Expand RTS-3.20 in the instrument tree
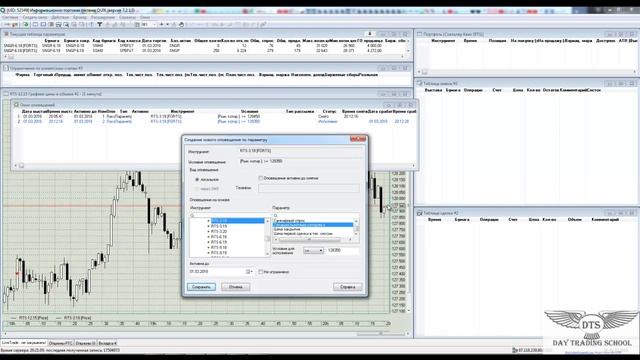 209,231
